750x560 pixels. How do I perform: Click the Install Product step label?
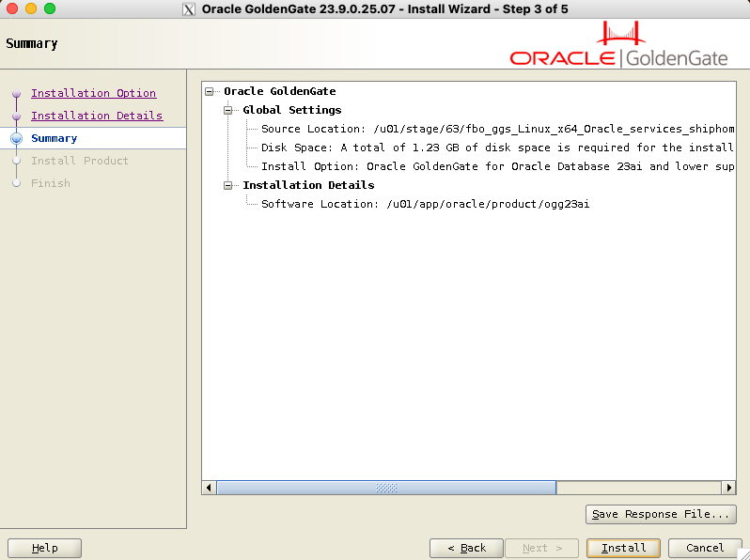pos(80,161)
